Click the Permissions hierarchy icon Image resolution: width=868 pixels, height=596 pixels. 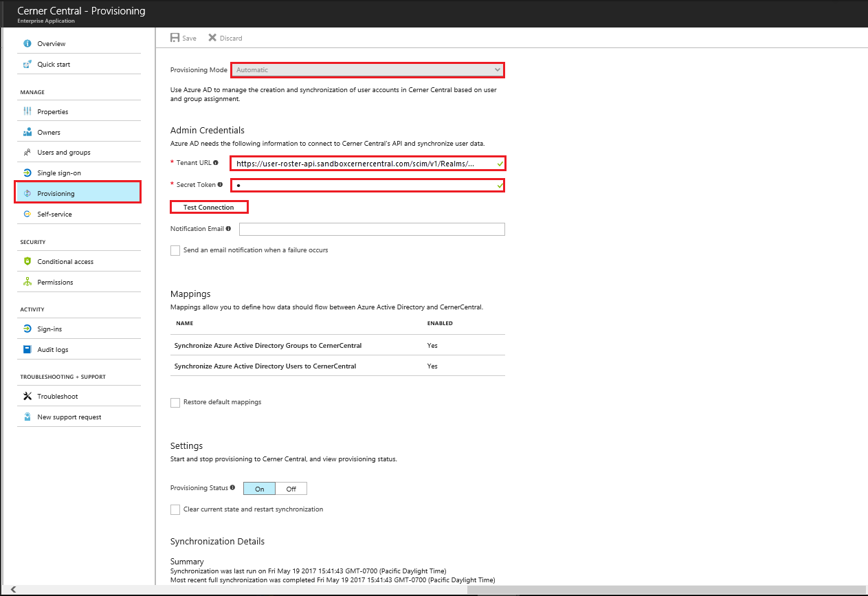click(x=27, y=282)
